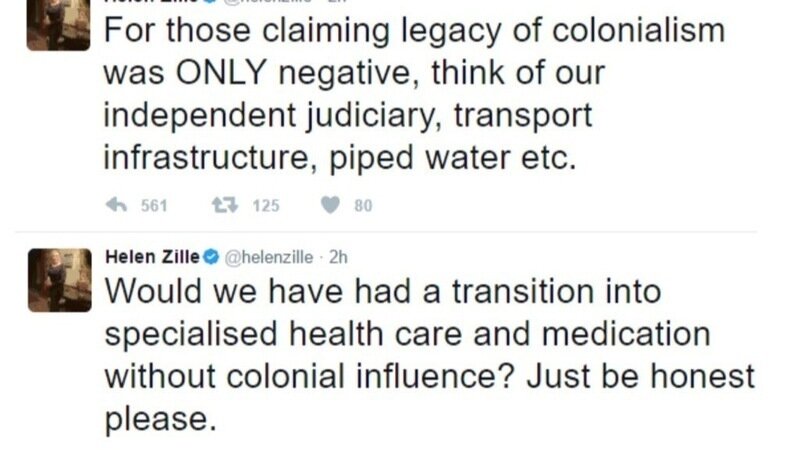The height and width of the screenshot is (450, 800).
Task: Click the 125 retweets count
Action: (265, 206)
